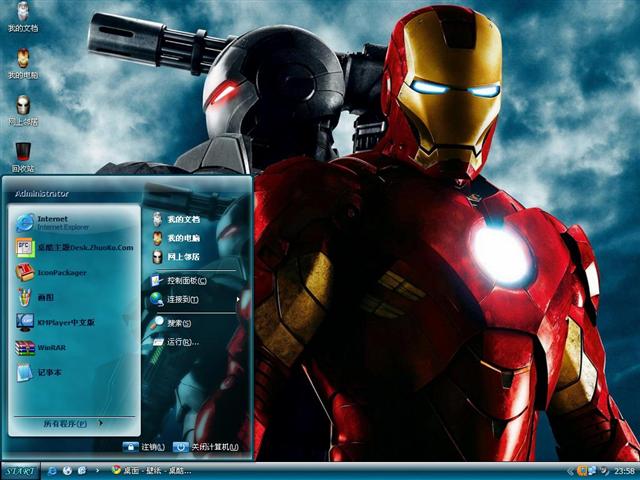
Task: Click the Internet Explorer globe icon
Action: [x=25, y=223]
